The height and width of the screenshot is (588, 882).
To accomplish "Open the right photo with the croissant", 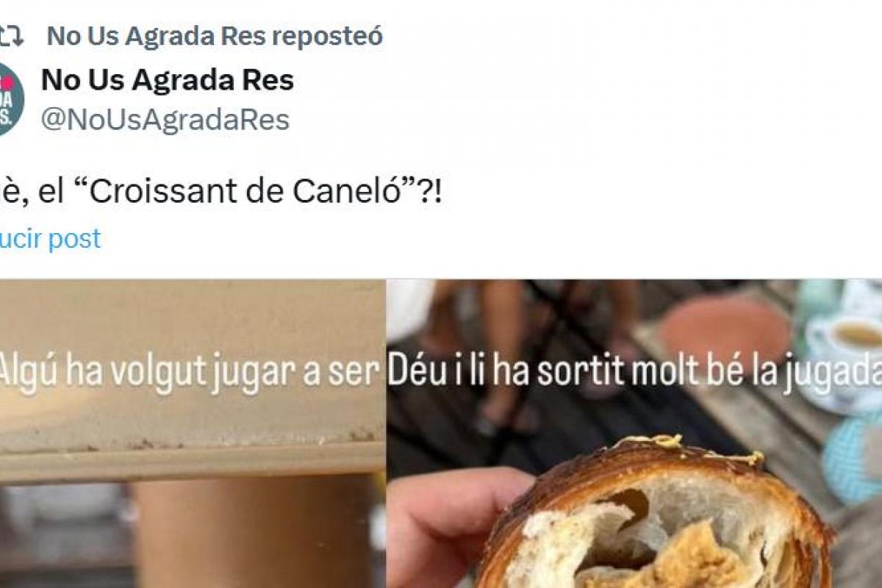I will click(635, 434).
